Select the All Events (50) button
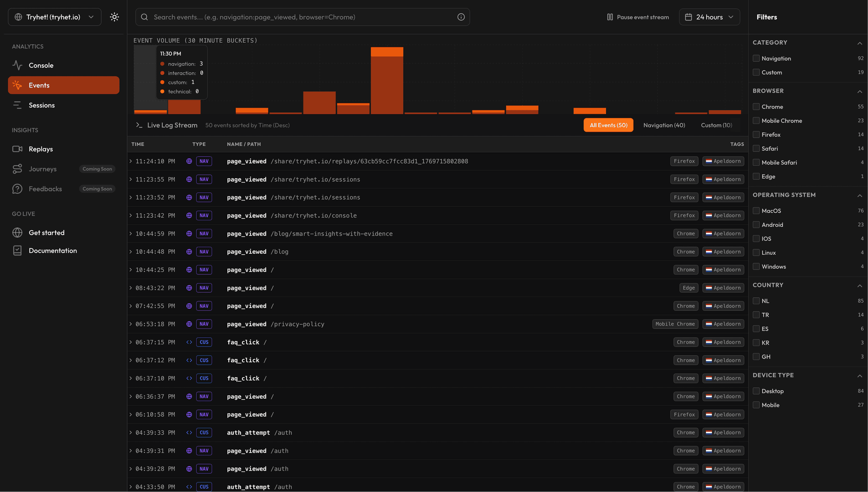The height and width of the screenshot is (492, 868). tap(608, 125)
